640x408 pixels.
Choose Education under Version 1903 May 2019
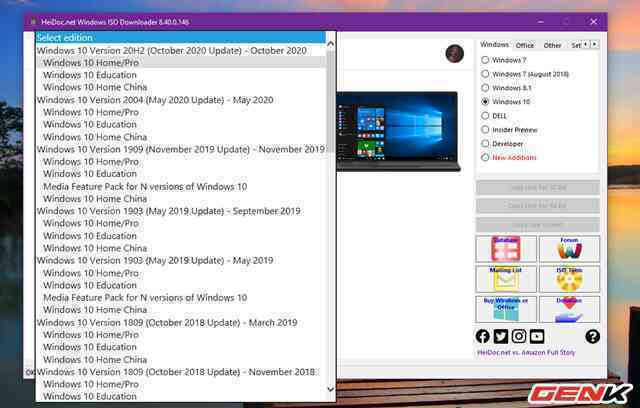click(x=181, y=285)
